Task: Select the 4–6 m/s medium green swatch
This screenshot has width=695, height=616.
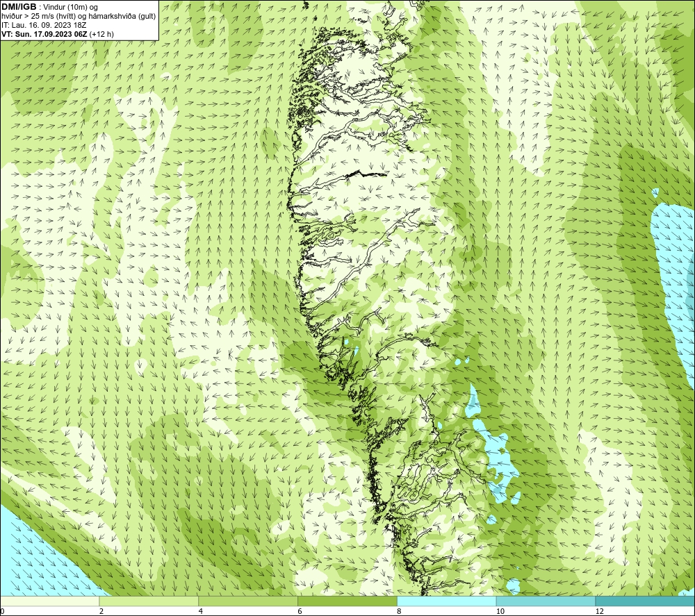Action: tap(248, 601)
